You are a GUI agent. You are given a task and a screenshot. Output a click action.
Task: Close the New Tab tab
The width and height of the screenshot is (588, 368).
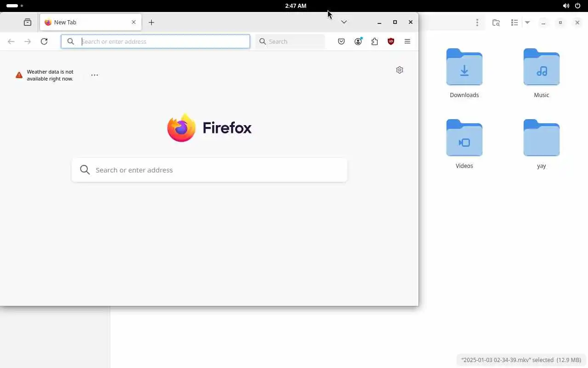(134, 22)
